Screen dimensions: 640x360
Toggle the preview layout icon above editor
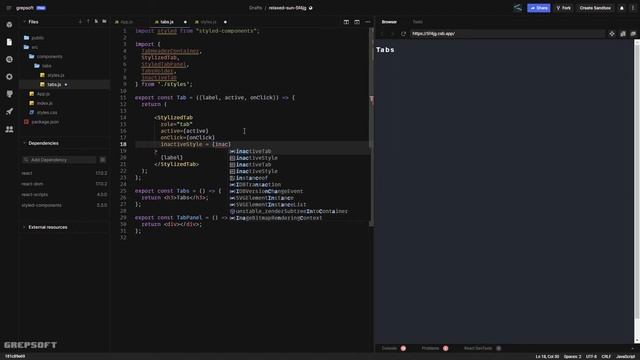(357, 22)
